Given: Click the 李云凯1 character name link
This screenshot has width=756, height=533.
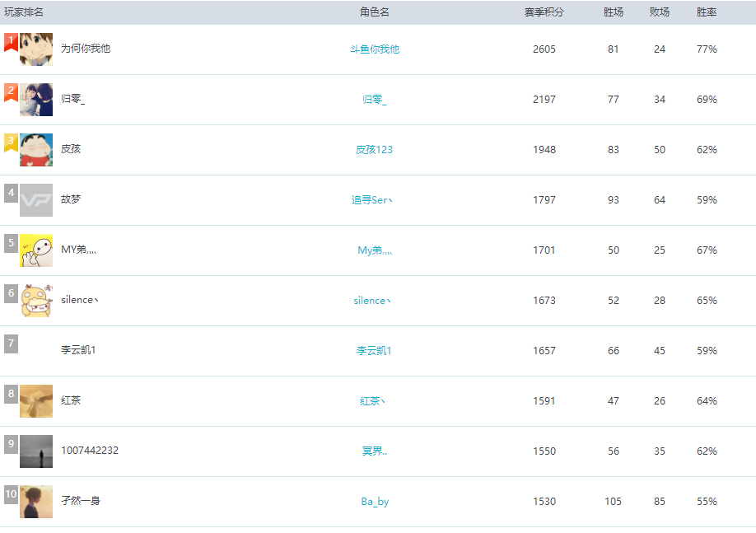Looking at the screenshot, I should [x=374, y=351].
